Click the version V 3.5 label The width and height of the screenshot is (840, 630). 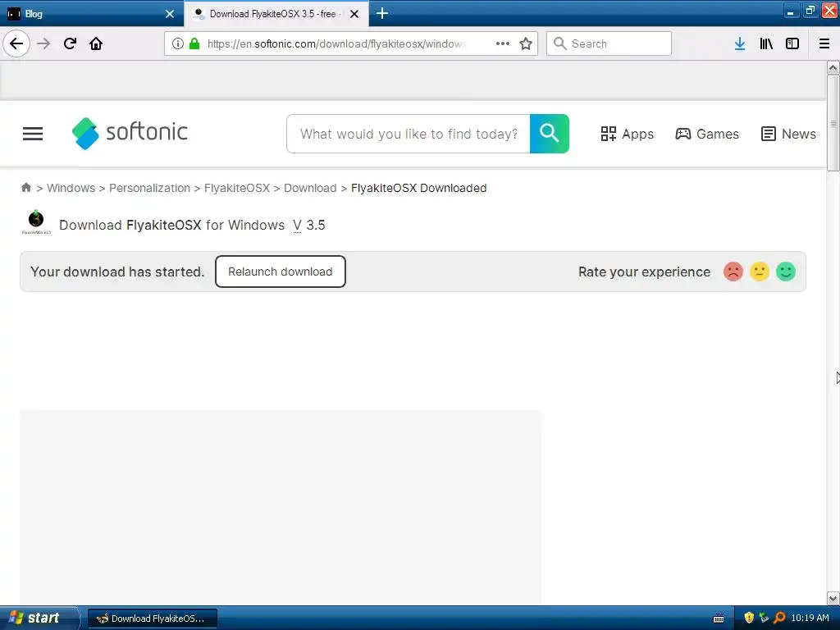click(309, 225)
